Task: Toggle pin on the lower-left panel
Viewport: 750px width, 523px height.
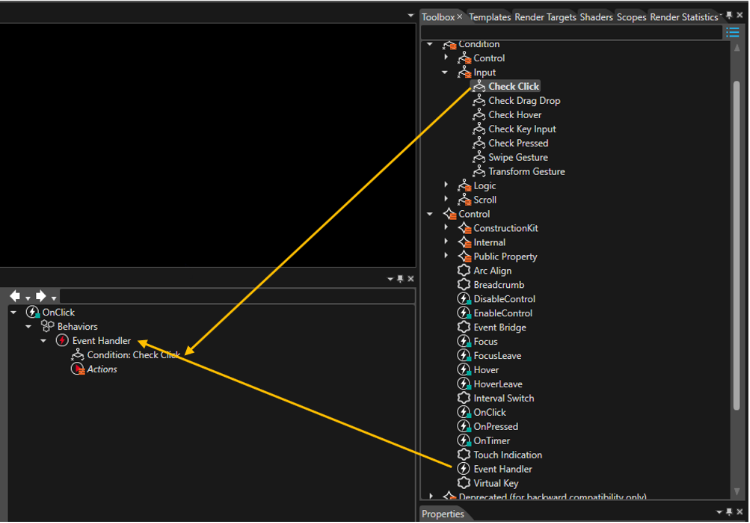Action: point(400,278)
